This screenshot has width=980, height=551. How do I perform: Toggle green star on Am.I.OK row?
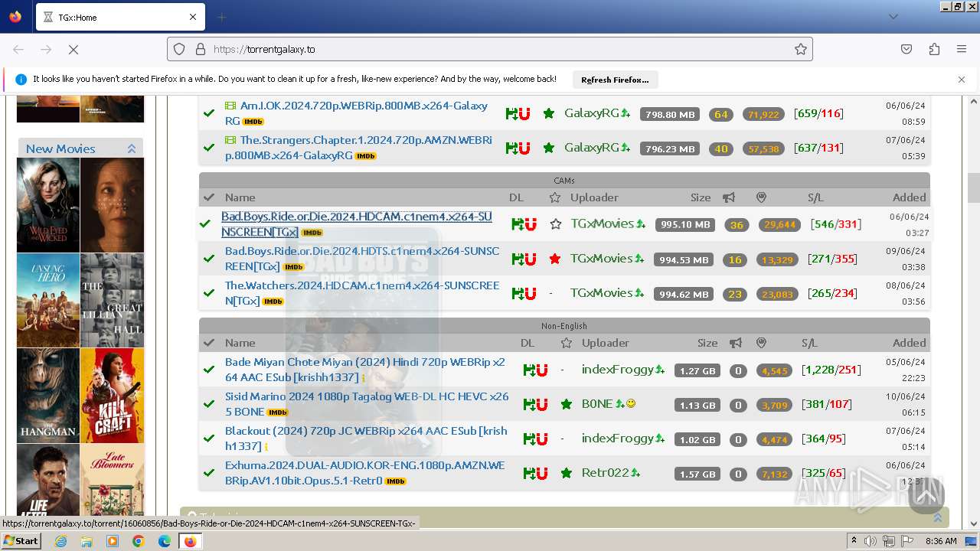pos(549,113)
